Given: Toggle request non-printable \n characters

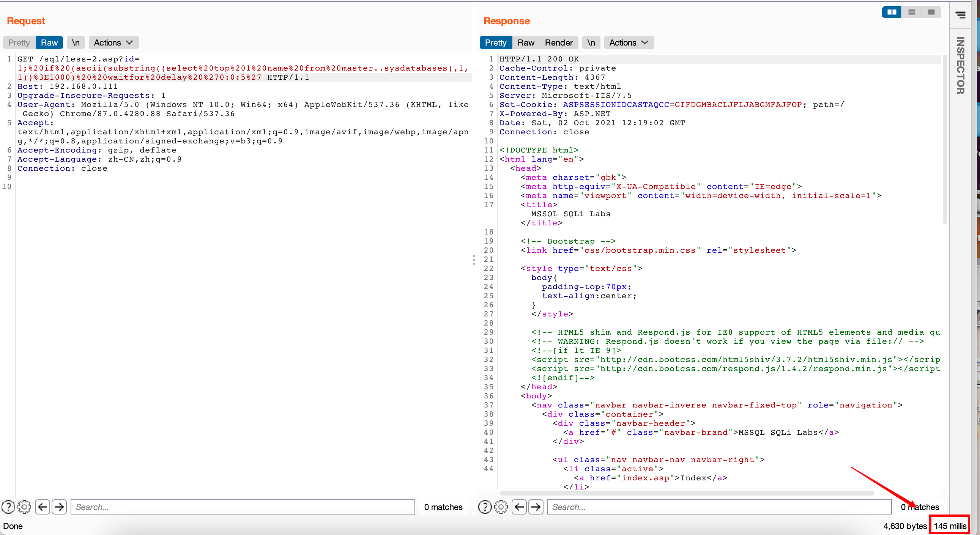Looking at the screenshot, I should tap(76, 42).
